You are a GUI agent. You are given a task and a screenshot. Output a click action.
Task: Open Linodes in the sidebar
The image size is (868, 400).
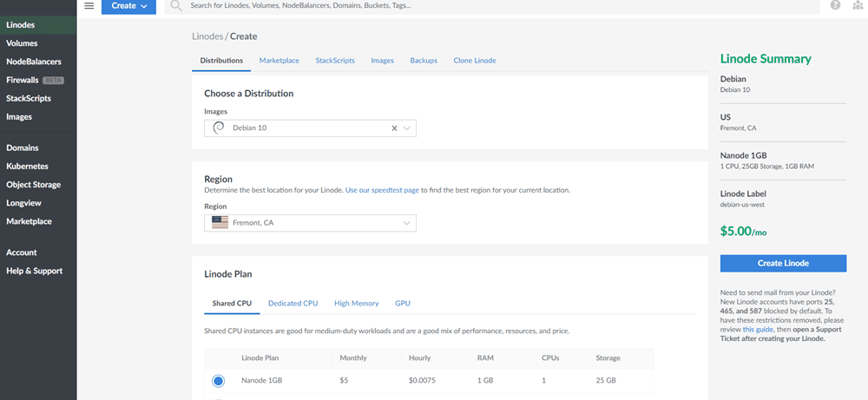[38, 25]
